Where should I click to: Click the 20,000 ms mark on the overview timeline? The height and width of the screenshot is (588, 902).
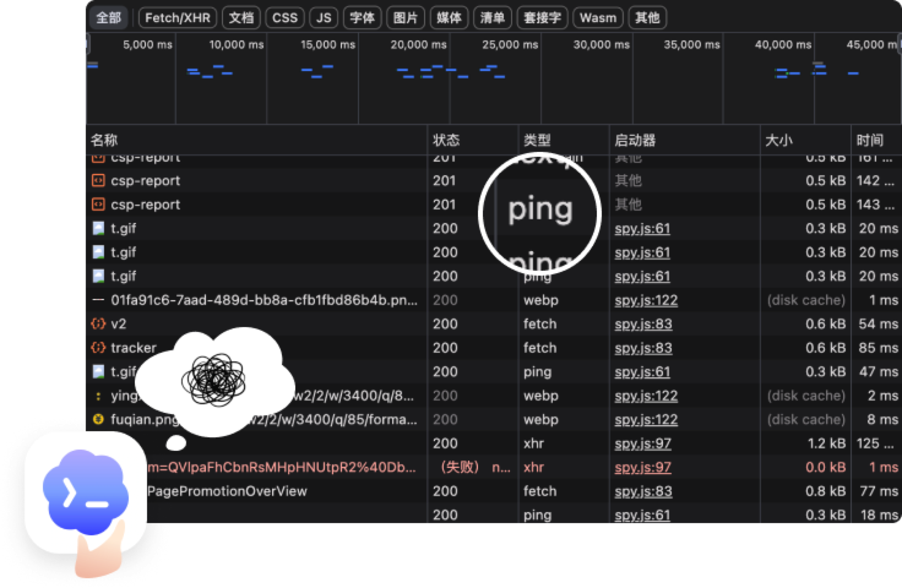click(419, 45)
